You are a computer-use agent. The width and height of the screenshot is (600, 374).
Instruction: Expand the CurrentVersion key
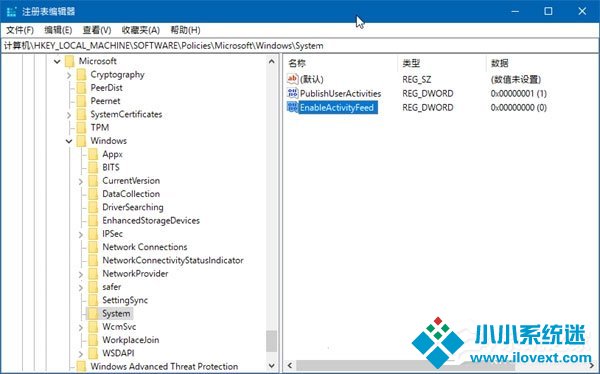pos(81,181)
